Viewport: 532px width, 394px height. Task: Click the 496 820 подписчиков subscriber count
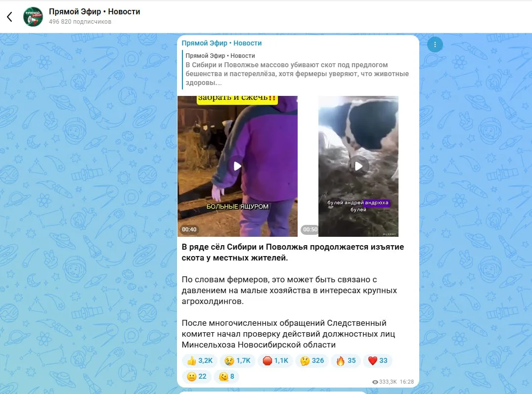[x=80, y=22]
